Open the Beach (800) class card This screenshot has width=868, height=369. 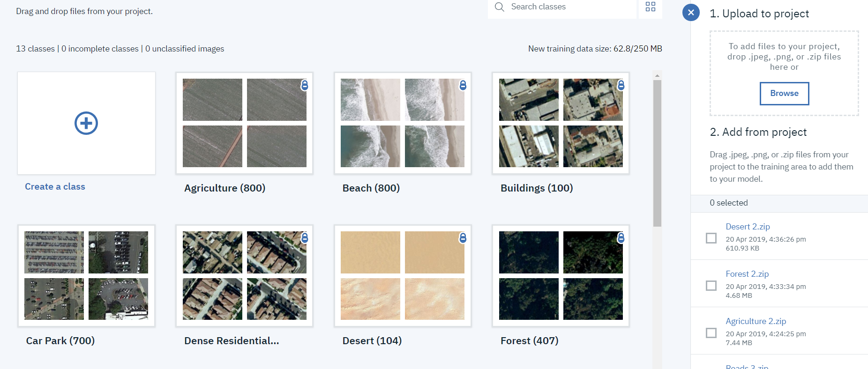tap(403, 123)
